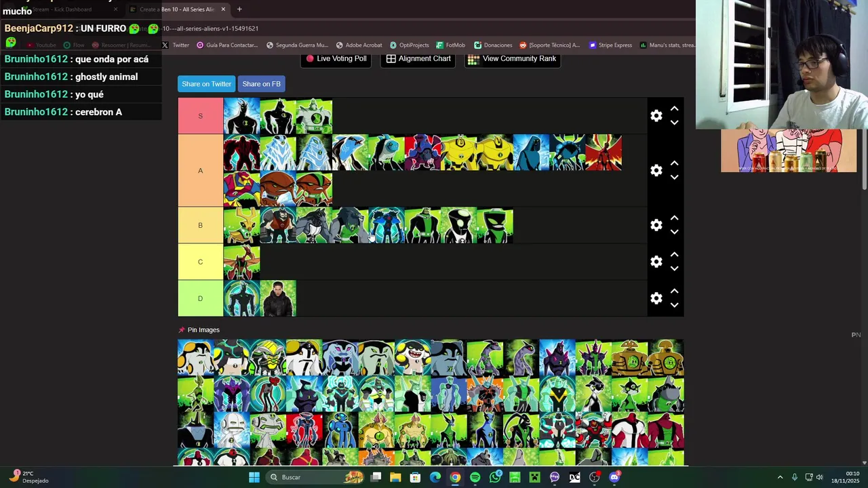Move D tier row up with arrow
The height and width of the screenshot is (488, 868).
pos(674,291)
